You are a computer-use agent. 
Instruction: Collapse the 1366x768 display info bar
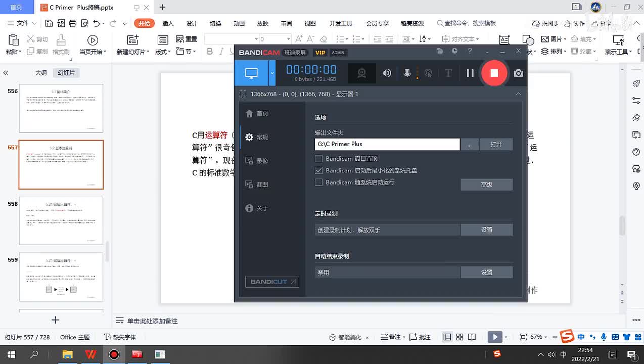518,94
